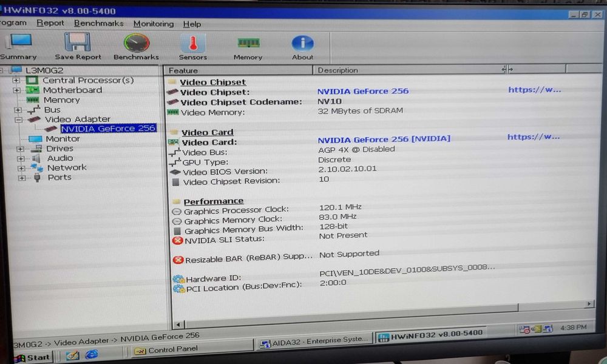The height and width of the screenshot is (364, 607).
Task: Follow the Video Chipset https link
Action: [x=535, y=90]
